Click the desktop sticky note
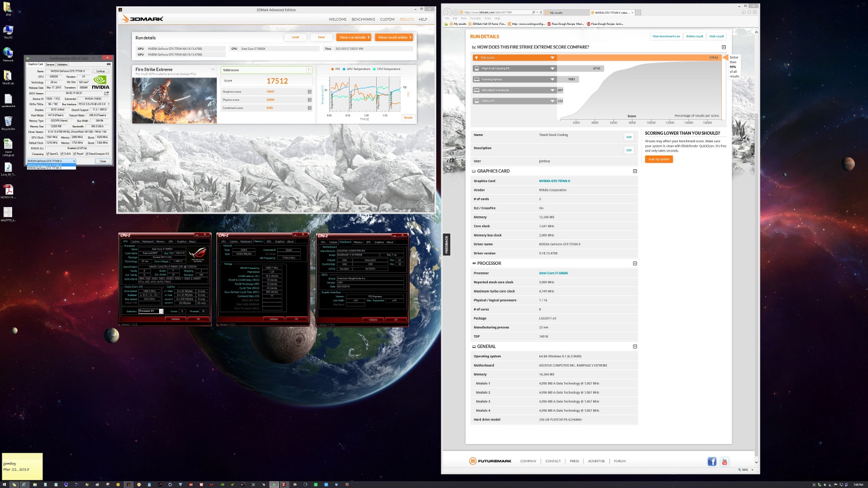This screenshot has height=488, width=868. 22,467
